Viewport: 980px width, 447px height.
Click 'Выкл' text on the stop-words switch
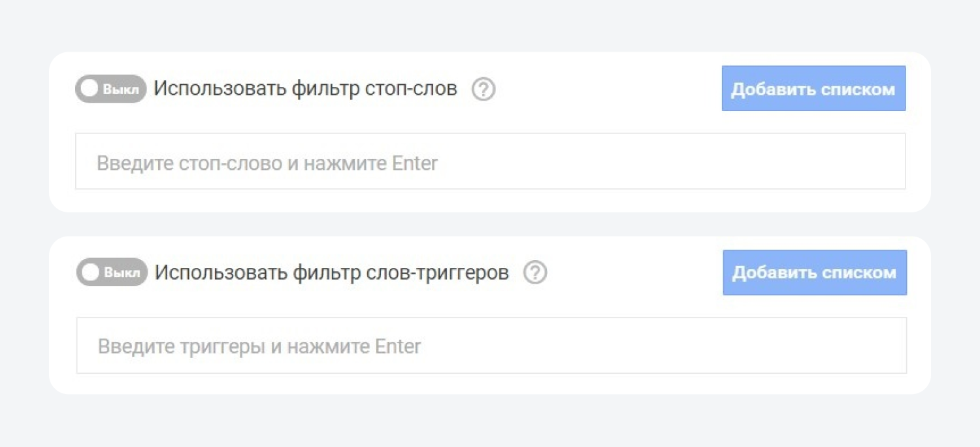click(121, 90)
